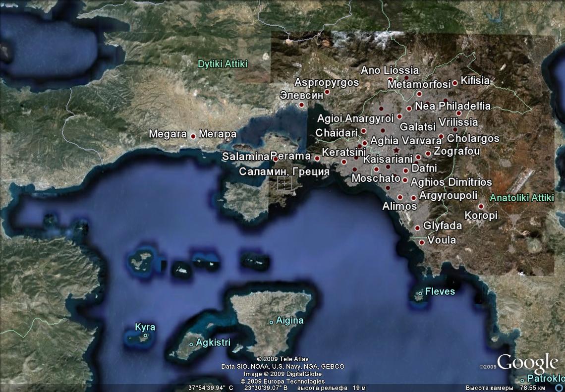Select the Саламин, Греция label text

[284, 172]
